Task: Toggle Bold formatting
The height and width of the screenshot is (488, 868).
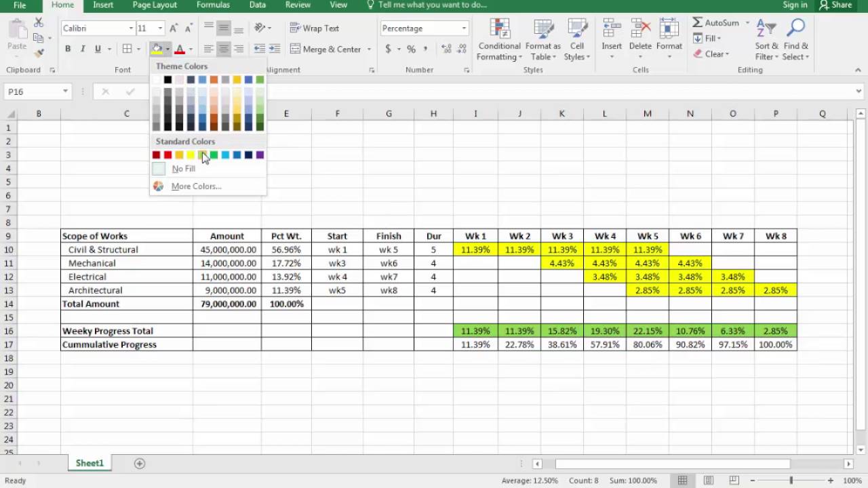Action: click(68, 49)
